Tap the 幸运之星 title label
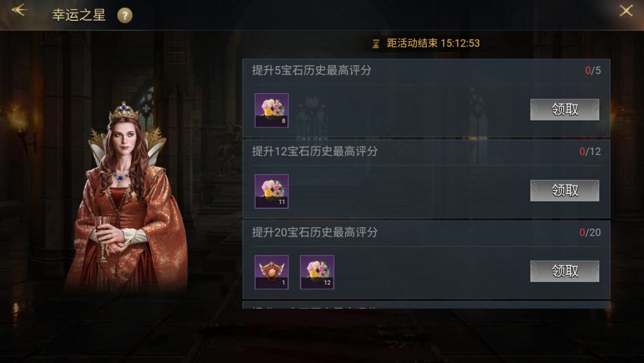The width and height of the screenshot is (644, 363). (x=79, y=15)
